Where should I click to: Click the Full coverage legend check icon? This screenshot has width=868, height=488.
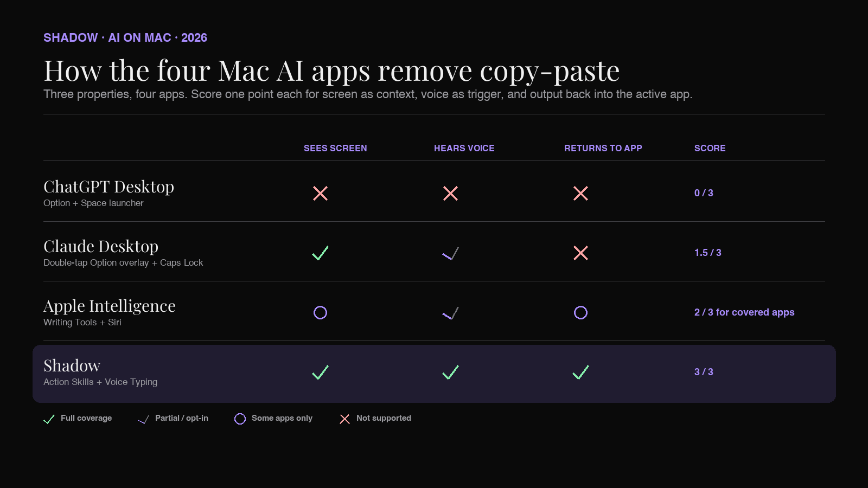tap(49, 419)
